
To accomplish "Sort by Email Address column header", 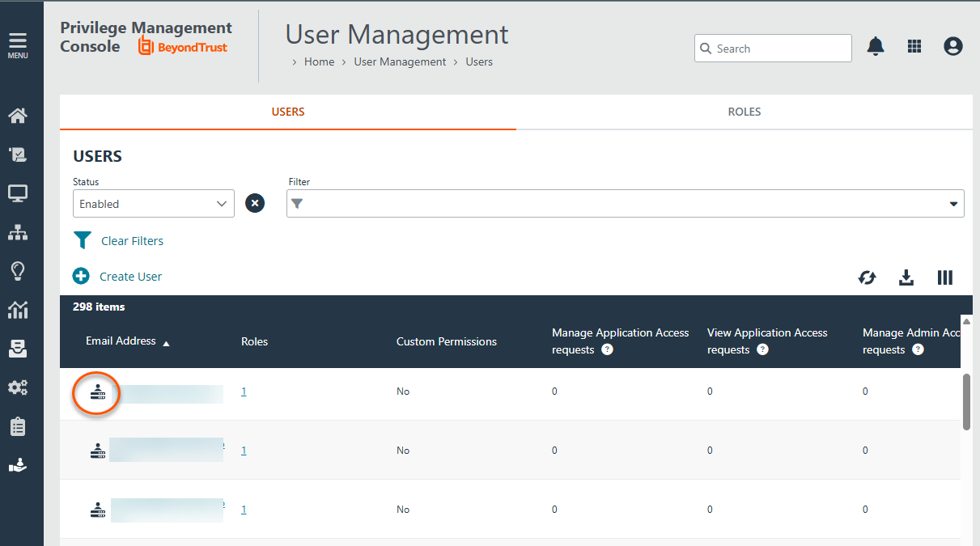I will click(121, 341).
